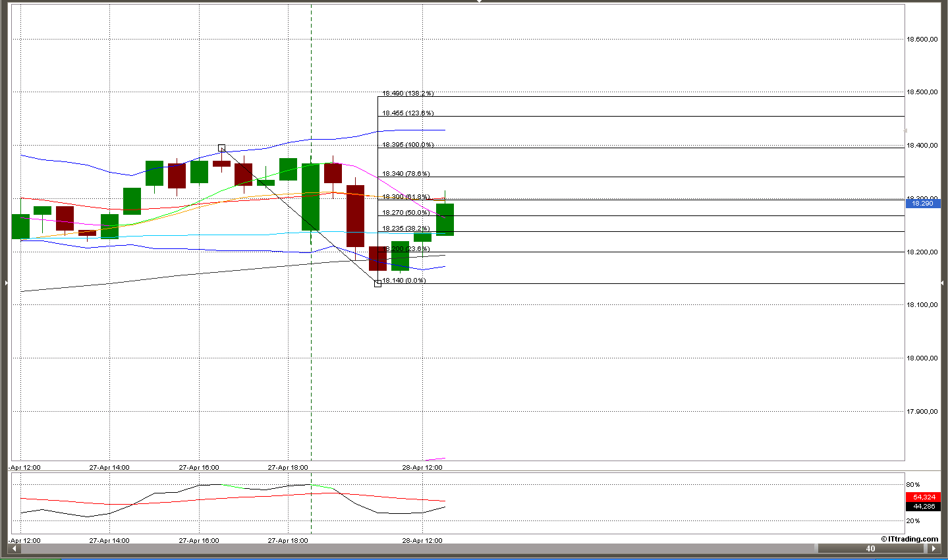Screen dimensions: 948x560
Task: Expand the right side panel arrow
Action: coord(942,283)
